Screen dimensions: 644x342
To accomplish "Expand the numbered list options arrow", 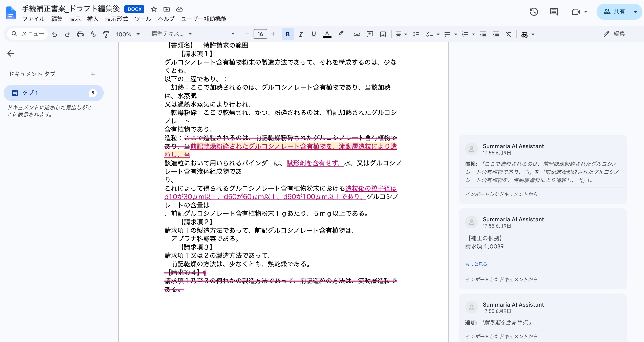I will (473, 34).
